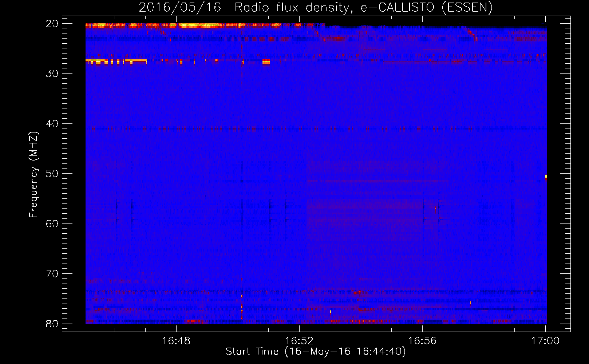Click the 'Start Time (16-May-16 16:44:40)' label

[316, 352]
